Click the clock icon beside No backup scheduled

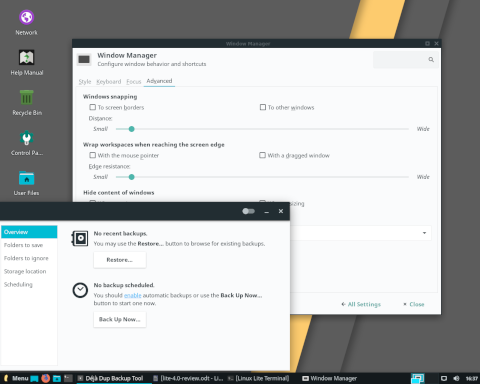80,290
